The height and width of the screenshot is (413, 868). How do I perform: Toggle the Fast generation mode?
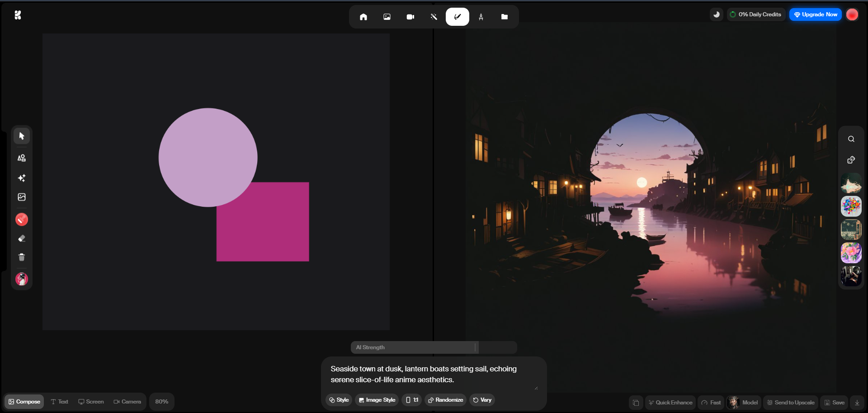pos(711,402)
